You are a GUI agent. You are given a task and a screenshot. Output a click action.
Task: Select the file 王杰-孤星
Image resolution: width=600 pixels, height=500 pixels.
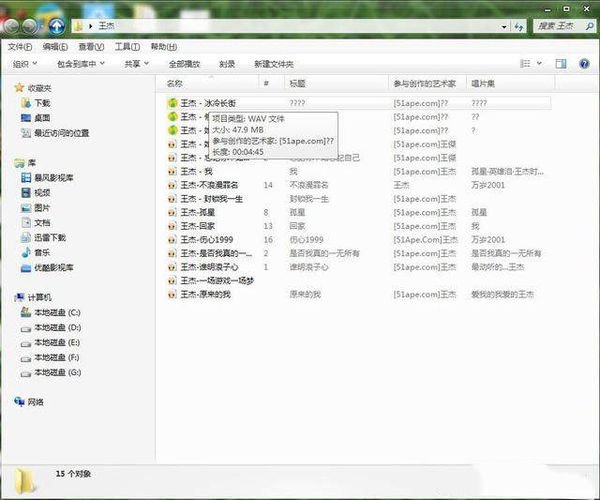coord(197,213)
